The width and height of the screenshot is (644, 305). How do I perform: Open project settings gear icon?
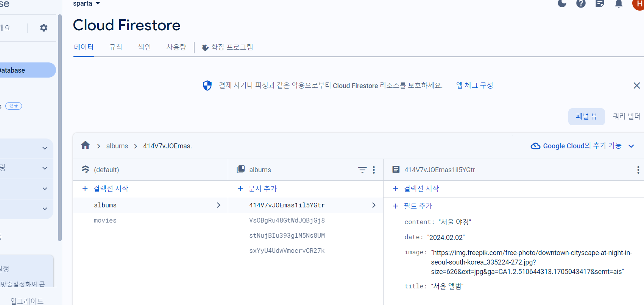coord(44,28)
